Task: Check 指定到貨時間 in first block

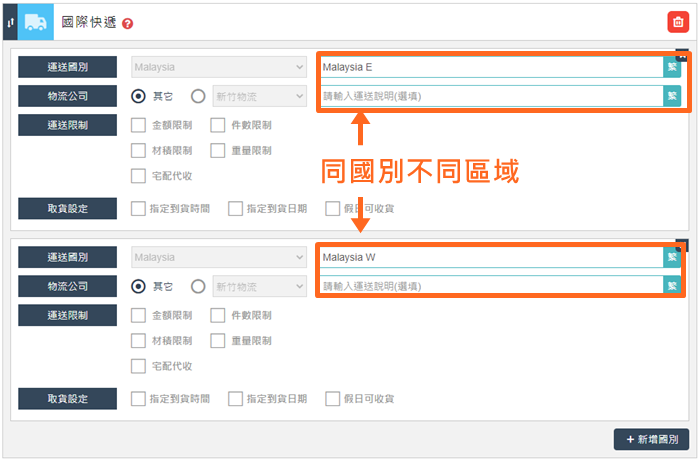Action: [x=138, y=208]
